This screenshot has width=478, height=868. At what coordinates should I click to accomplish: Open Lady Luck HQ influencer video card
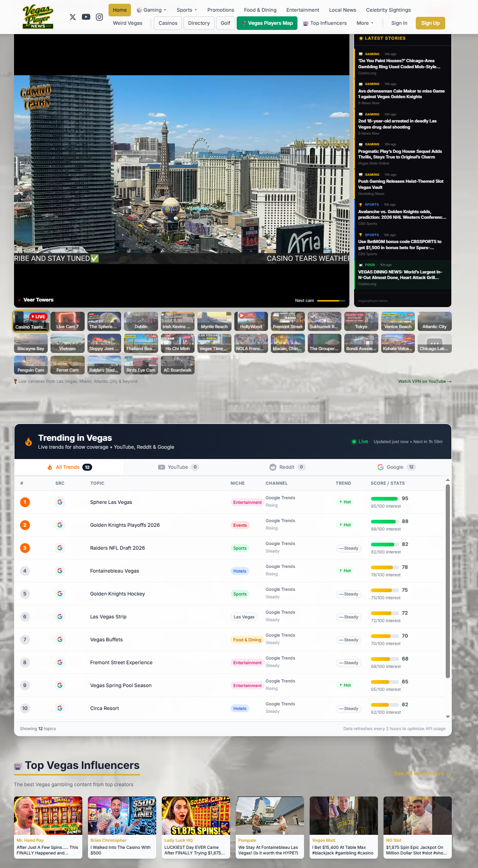(x=196, y=827)
